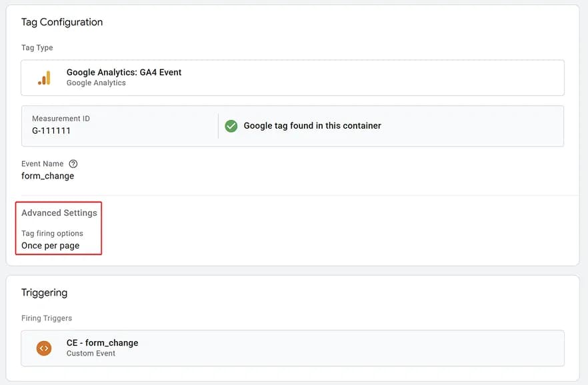Click the 'Tag firing options' label
This screenshot has height=385, width=588.
[x=52, y=233]
